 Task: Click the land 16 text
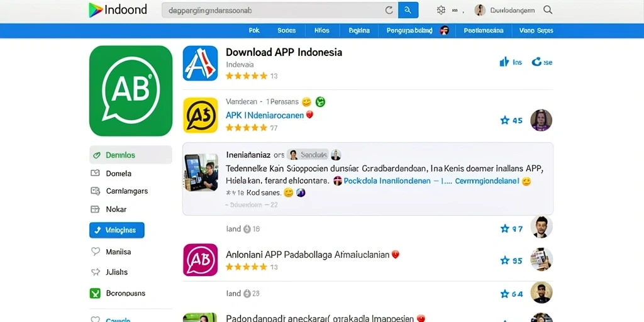coord(243,229)
